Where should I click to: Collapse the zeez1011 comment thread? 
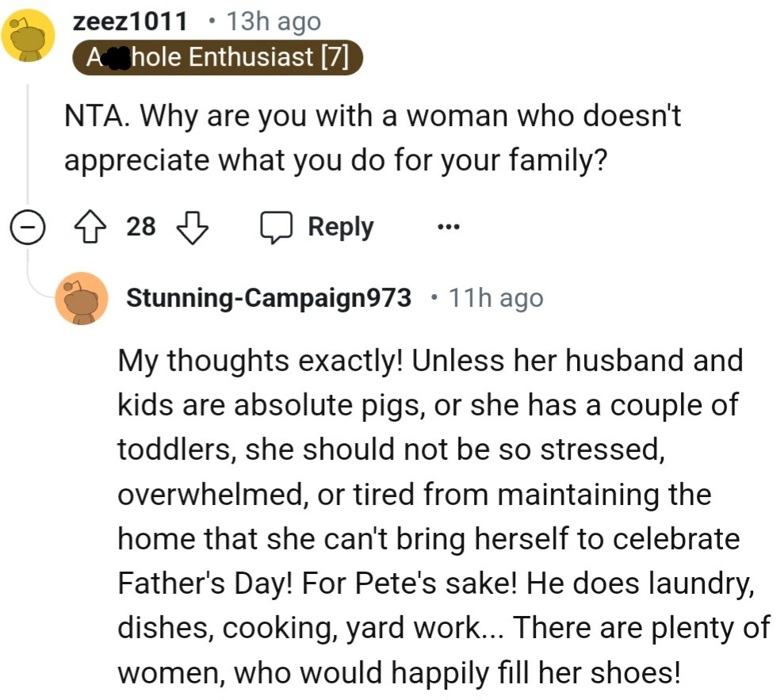pyautogui.click(x=27, y=228)
